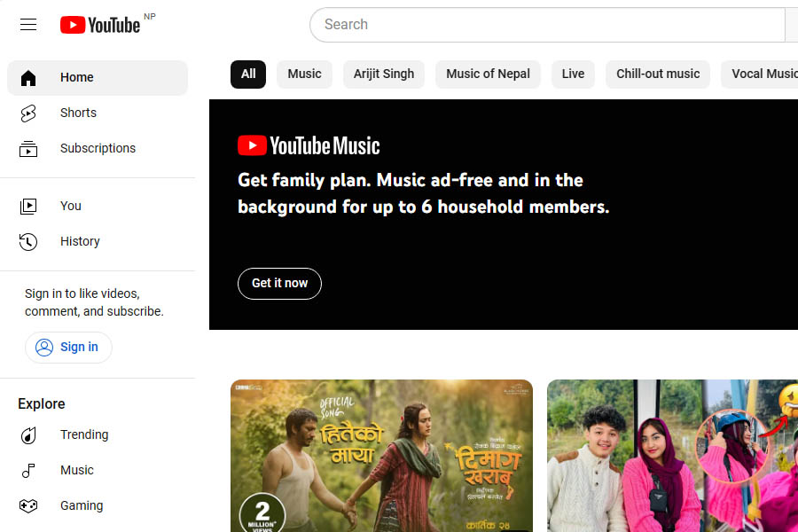Filter by Arijit Singh chip
The height and width of the screenshot is (532, 798).
coord(384,74)
